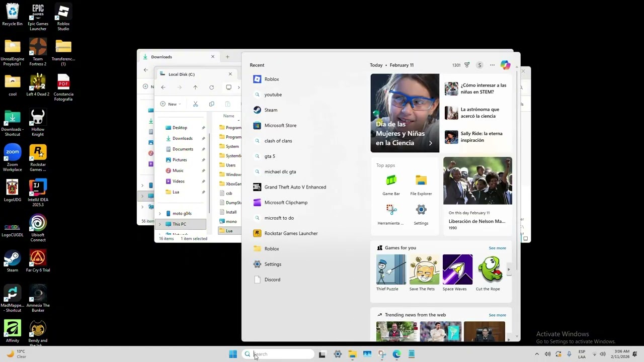This screenshot has width=644, height=362.
Task: Select Pictures in the navigation pane
Action: click(180, 160)
